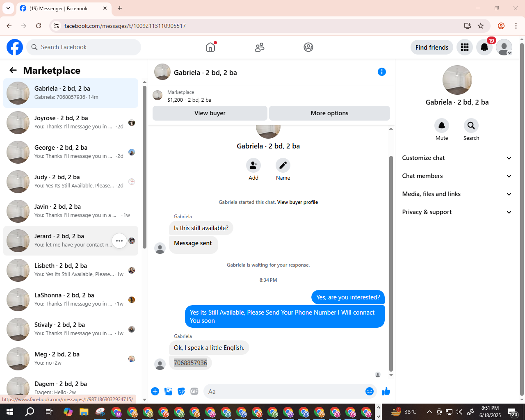525x420 pixels.
Task: Click the Find friends button
Action: click(432, 48)
